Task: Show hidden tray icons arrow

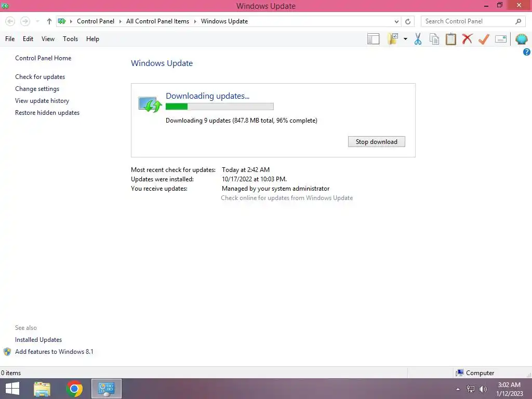Action: tap(458, 389)
